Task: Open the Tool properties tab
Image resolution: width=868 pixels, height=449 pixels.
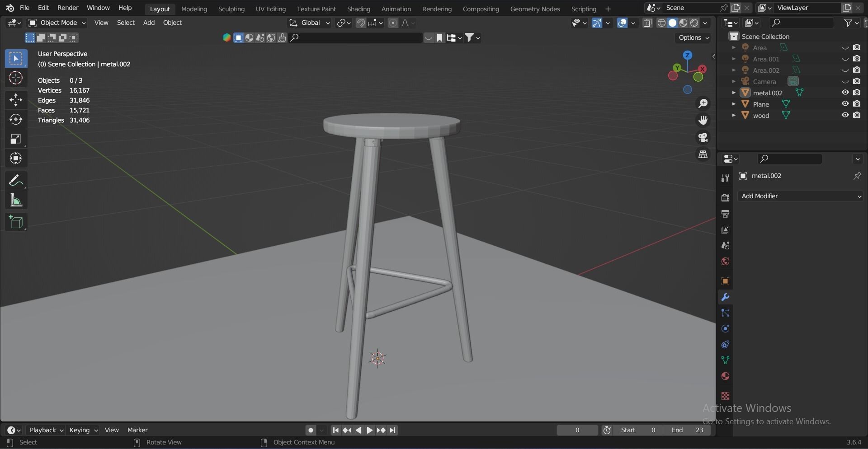Action: (725, 178)
